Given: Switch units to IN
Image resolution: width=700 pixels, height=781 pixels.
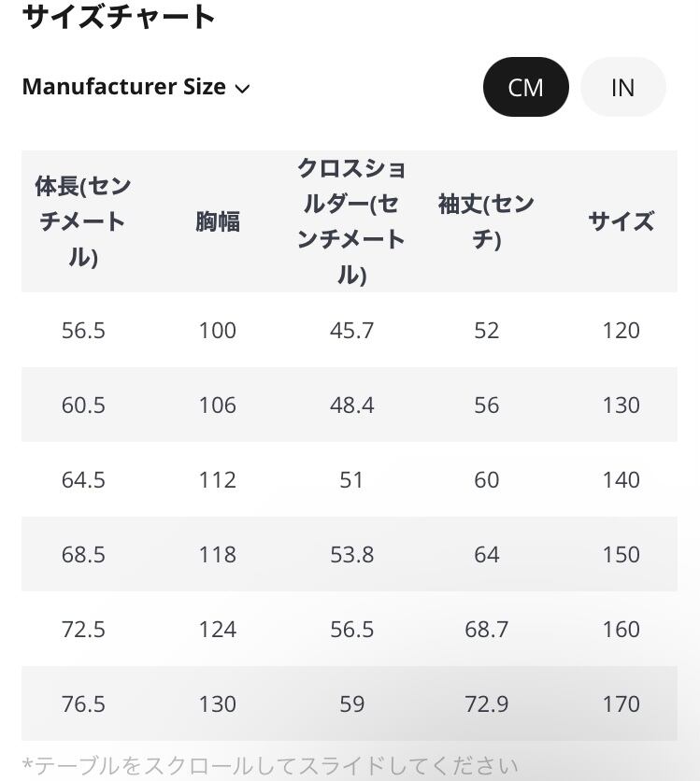Looking at the screenshot, I should 622,87.
